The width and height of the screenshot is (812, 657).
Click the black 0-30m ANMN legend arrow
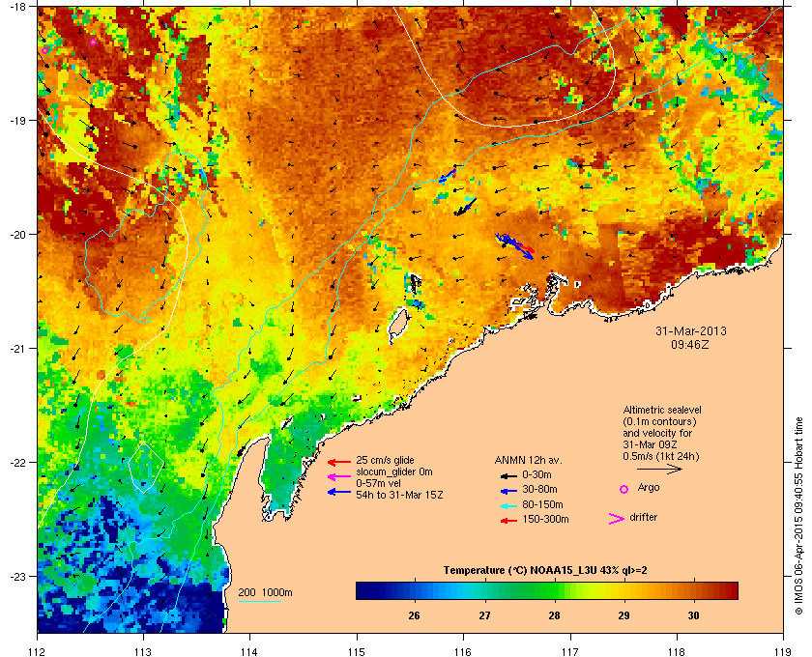click(x=508, y=475)
